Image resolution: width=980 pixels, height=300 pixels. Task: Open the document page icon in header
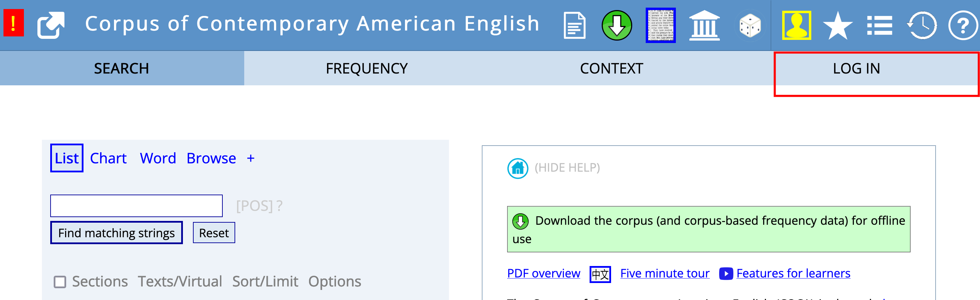click(574, 26)
